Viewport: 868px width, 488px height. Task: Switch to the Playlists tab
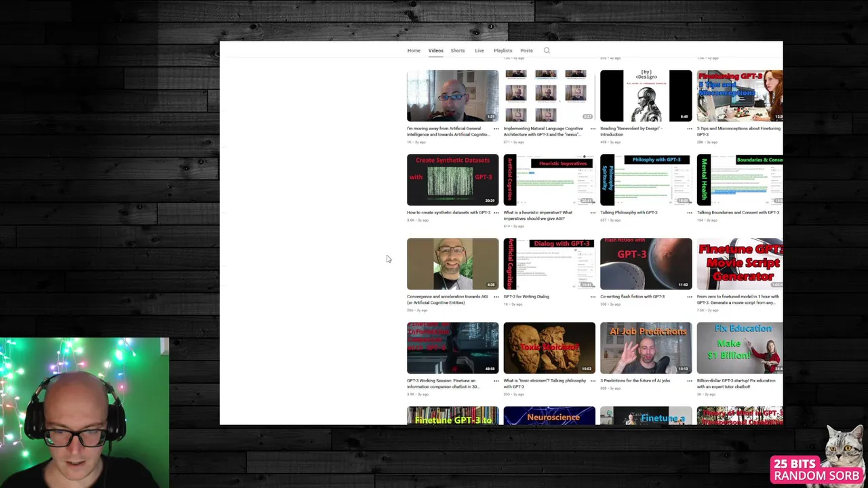pyautogui.click(x=502, y=50)
